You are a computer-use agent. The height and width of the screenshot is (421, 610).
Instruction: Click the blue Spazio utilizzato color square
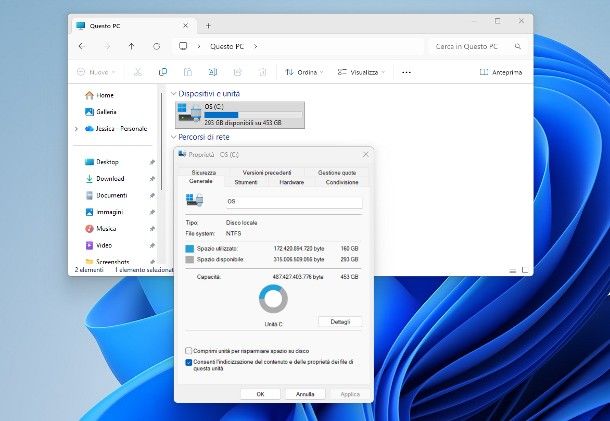pyautogui.click(x=189, y=249)
